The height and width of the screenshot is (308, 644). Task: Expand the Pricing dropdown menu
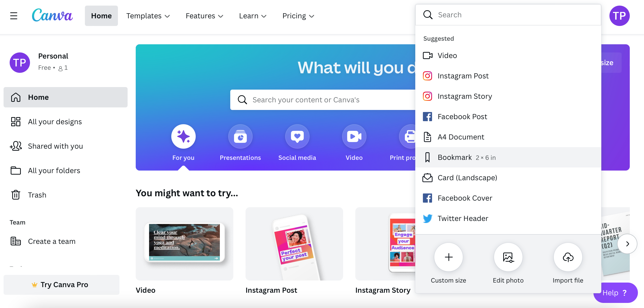[x=299, y=16]
